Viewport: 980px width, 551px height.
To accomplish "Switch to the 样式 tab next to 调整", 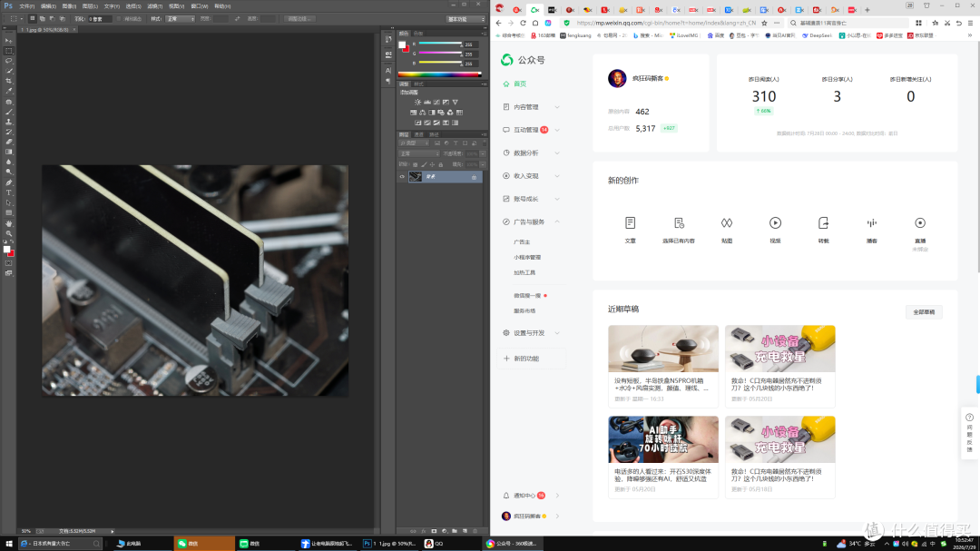I will click(x=418, y=84).
